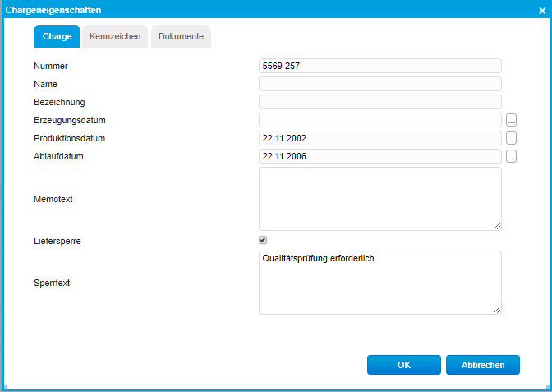Click the Ablaufdatum date field
Viewport: 552px width, 392px height.
click(x=379, y=156)
